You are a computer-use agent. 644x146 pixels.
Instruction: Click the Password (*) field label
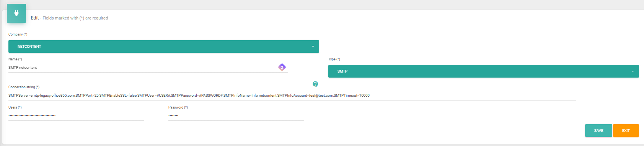coord(178,107)
